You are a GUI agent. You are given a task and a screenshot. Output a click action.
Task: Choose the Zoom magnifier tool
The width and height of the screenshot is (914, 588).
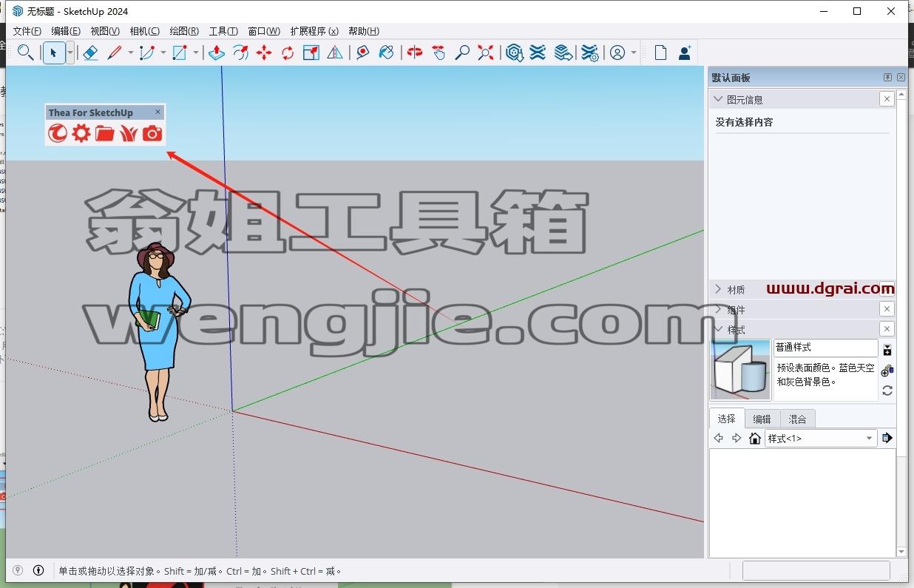click(x=462, y=53)
